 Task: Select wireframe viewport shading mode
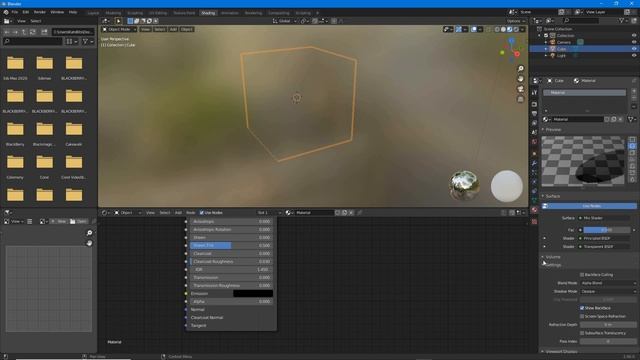coord(497,29)
